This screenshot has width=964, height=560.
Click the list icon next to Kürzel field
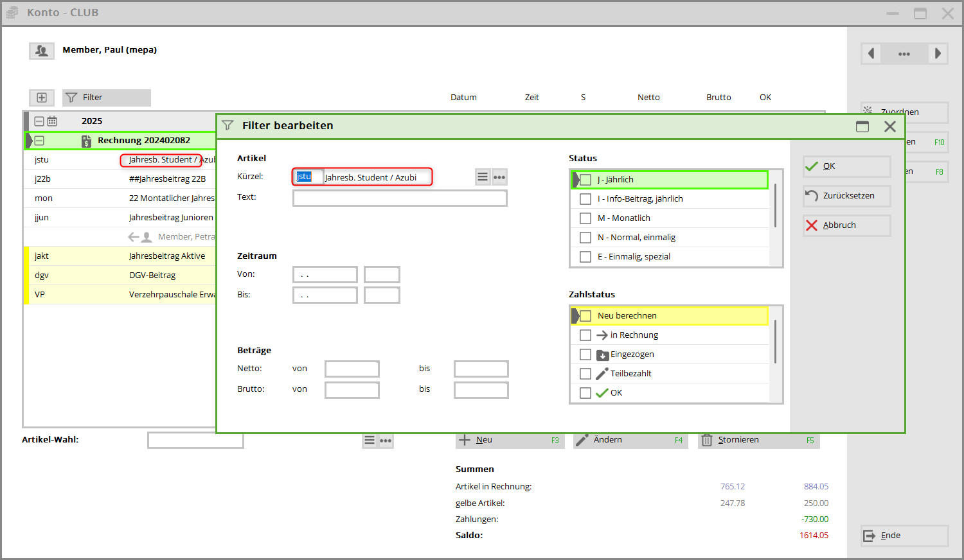coord(483,177)
